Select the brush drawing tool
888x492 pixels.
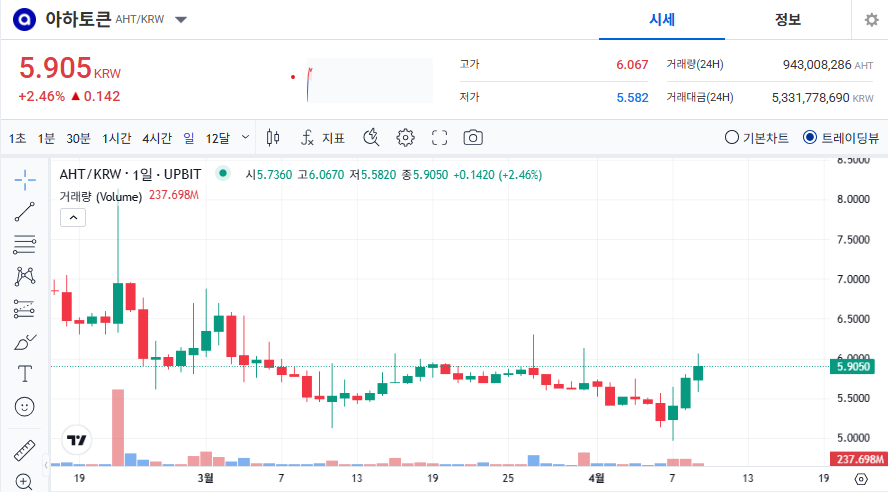(x=25, y=341)
